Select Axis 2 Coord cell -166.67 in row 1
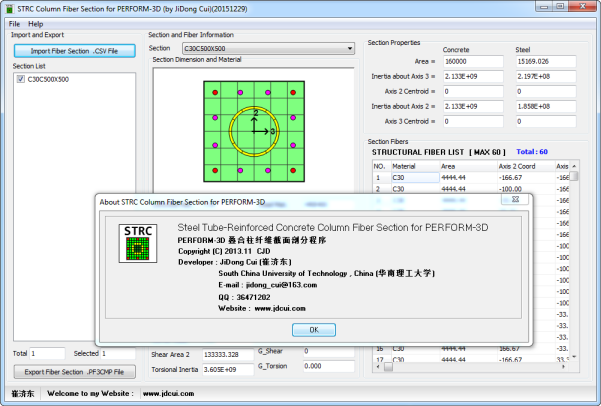 coord(525,178)
